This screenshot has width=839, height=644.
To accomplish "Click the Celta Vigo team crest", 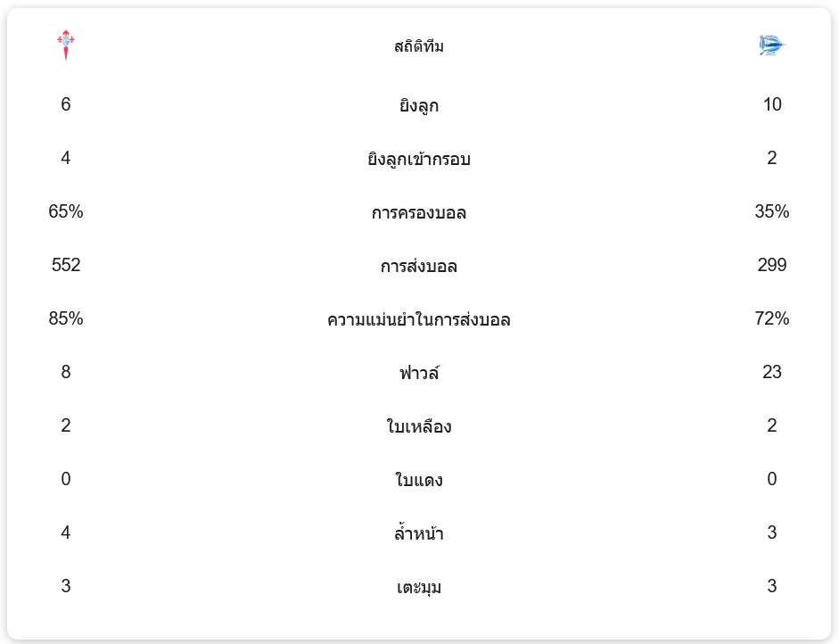I will [x=66, y=45].
